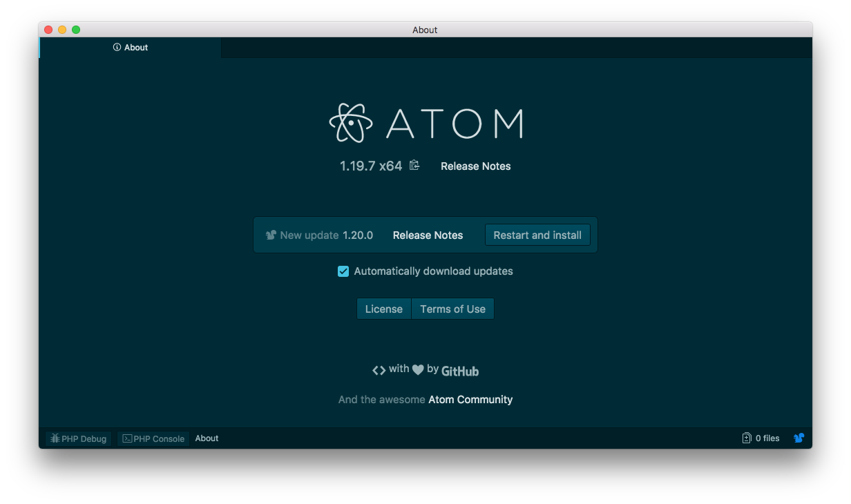
Task: Visit the Atom Community link
Action: (470, 400)
